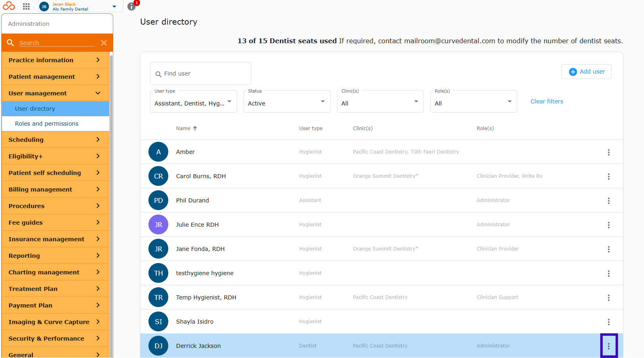Expand the Eligibility+ section

point(55,156)
